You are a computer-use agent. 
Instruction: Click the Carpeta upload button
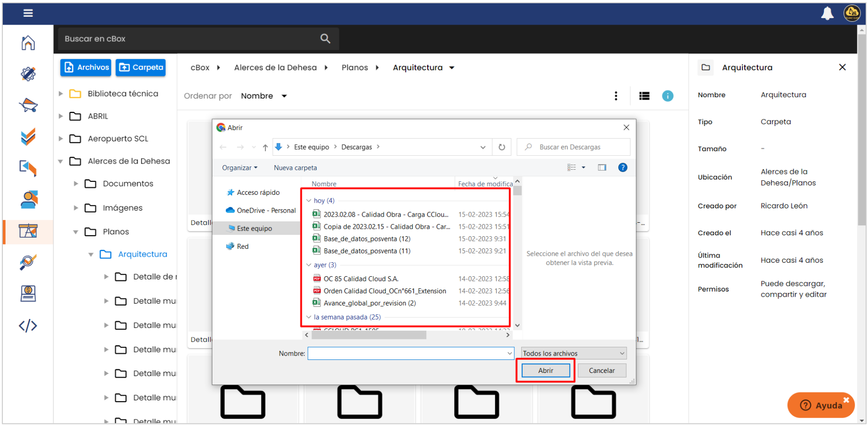coord(141,67)
